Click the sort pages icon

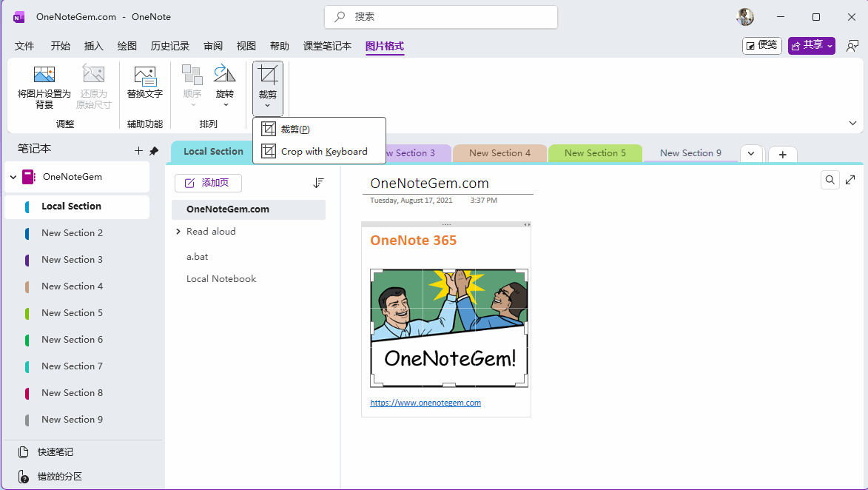pos(319,183)
